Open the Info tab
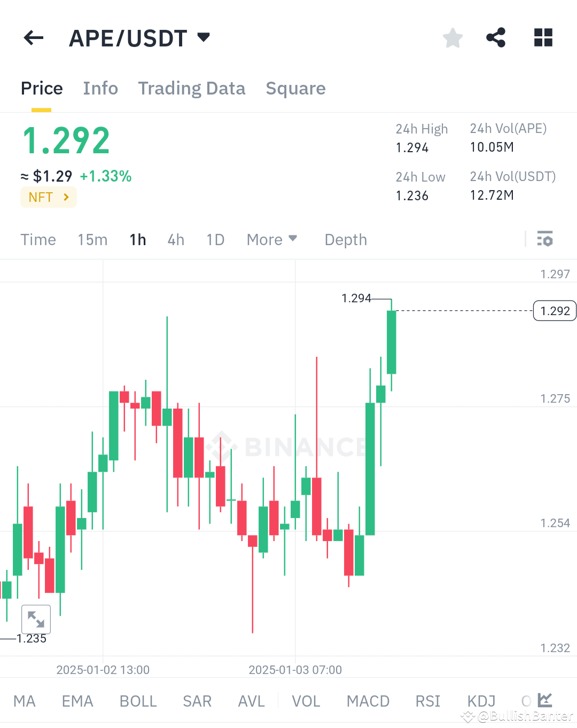 point(100,88)
